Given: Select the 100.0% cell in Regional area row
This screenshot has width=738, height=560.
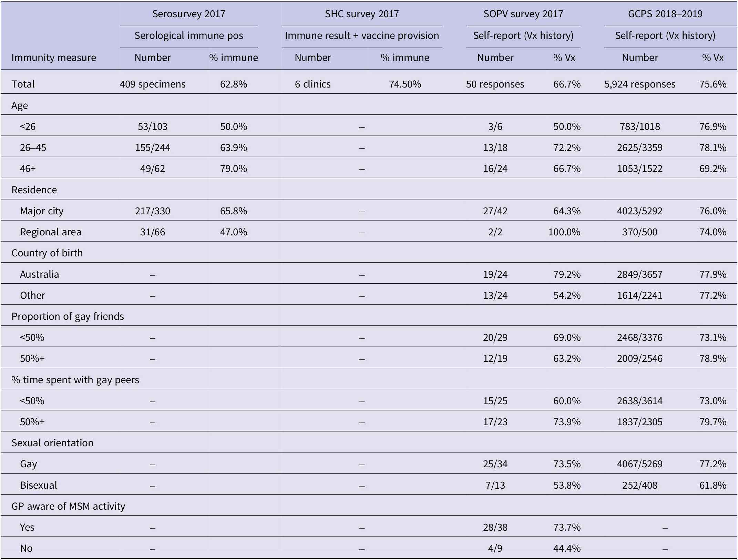Looking at the screenshot, I should pos(564,232).
